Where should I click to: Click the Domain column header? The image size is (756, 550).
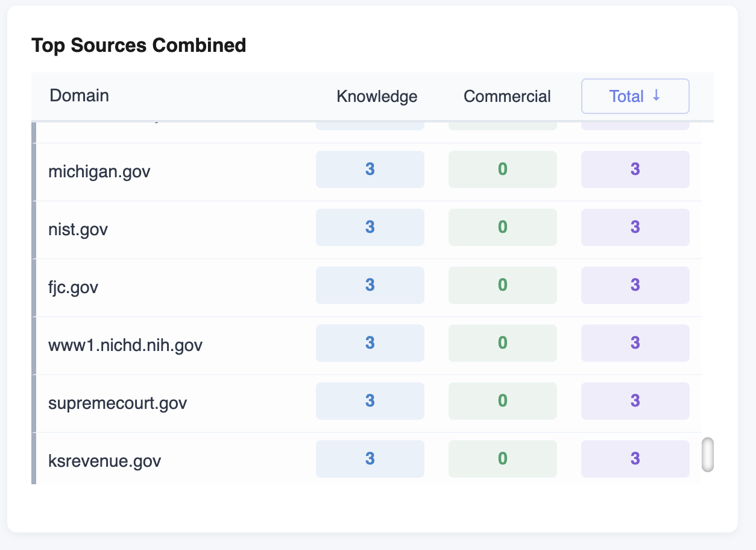coord(79,95)
